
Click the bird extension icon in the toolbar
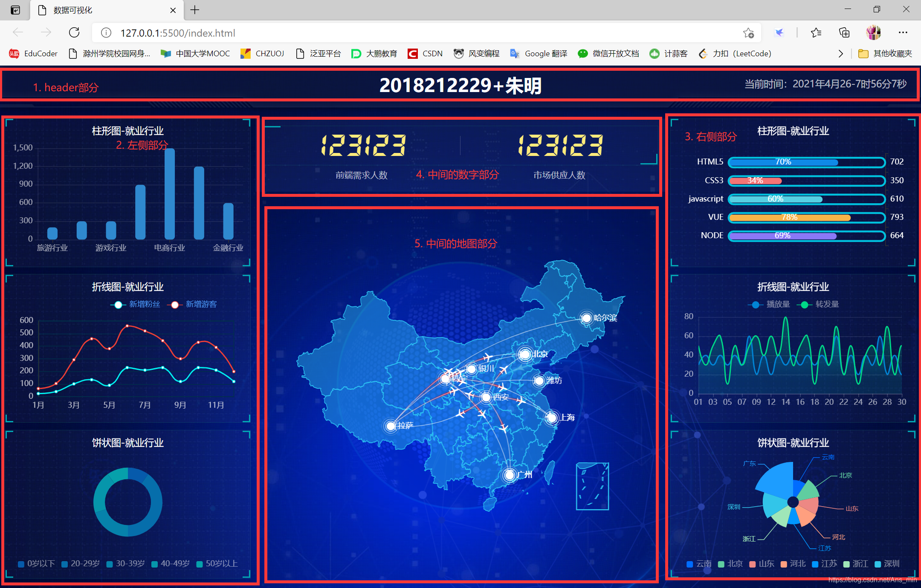tap(779, 32)
